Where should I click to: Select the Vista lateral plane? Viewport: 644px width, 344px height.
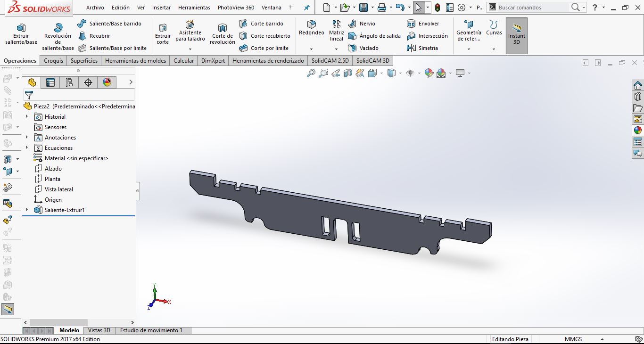[x=59, y=189]
